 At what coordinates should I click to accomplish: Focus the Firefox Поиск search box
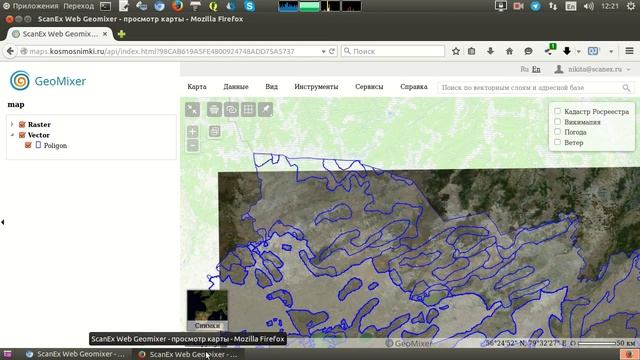point(393,51)
